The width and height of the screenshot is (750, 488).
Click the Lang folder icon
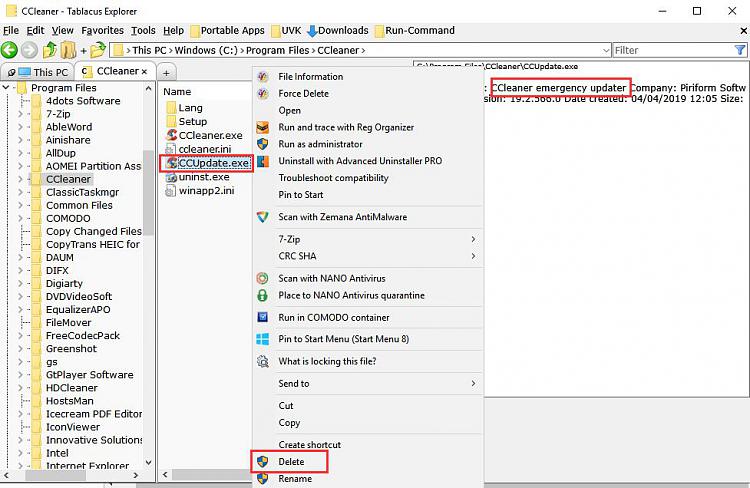click(171, 108)
